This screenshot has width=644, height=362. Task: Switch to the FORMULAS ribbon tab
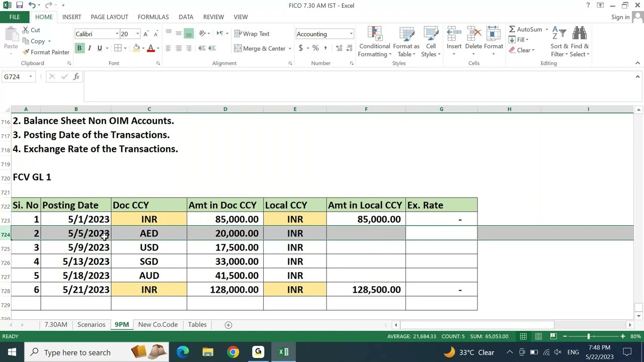153,17
